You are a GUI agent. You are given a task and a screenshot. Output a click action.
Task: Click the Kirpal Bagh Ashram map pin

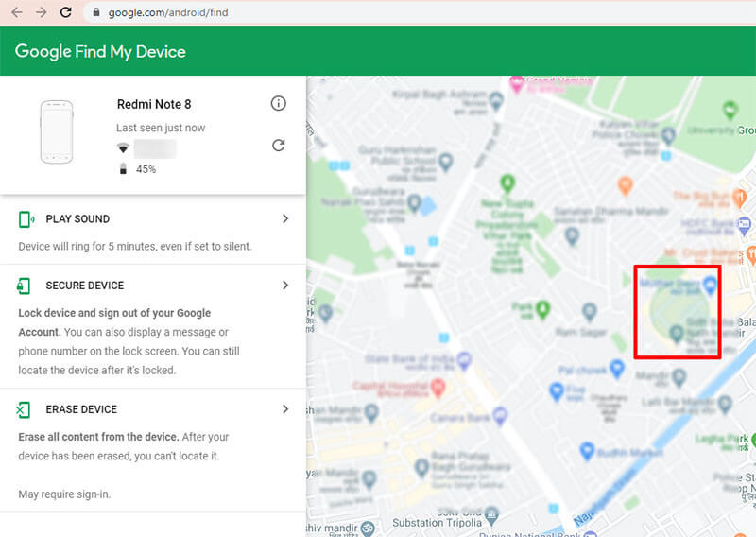496,100
